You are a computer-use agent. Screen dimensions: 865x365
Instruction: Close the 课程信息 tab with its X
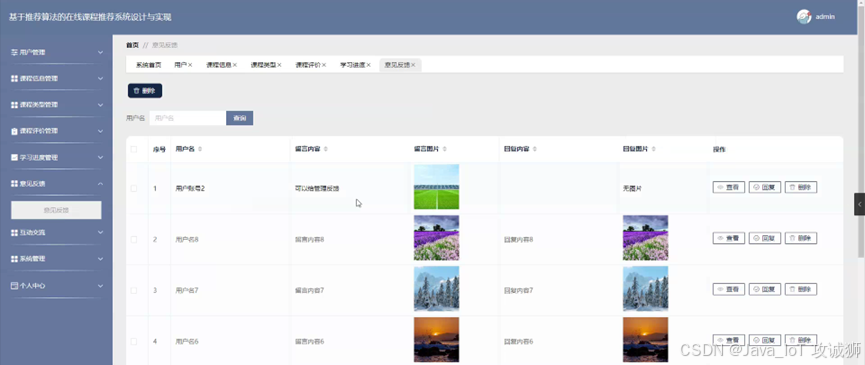pyautogui.click(x=234, y=65)
